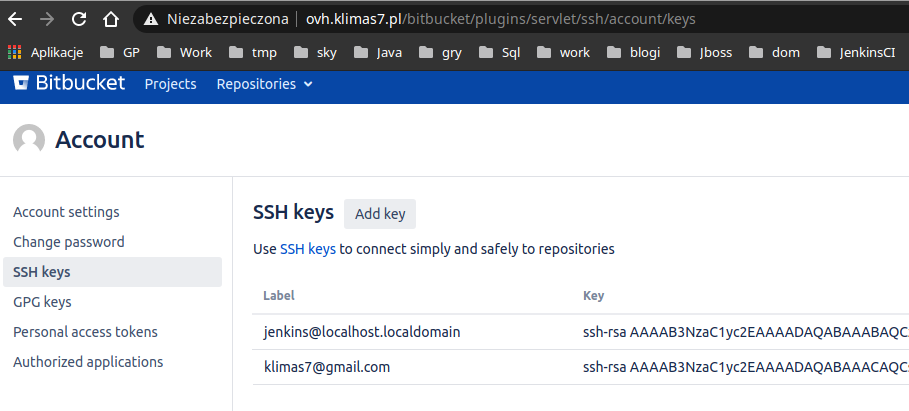Open Account settings in the sidebar
The image size is (909, 411).
click(66, 212)
